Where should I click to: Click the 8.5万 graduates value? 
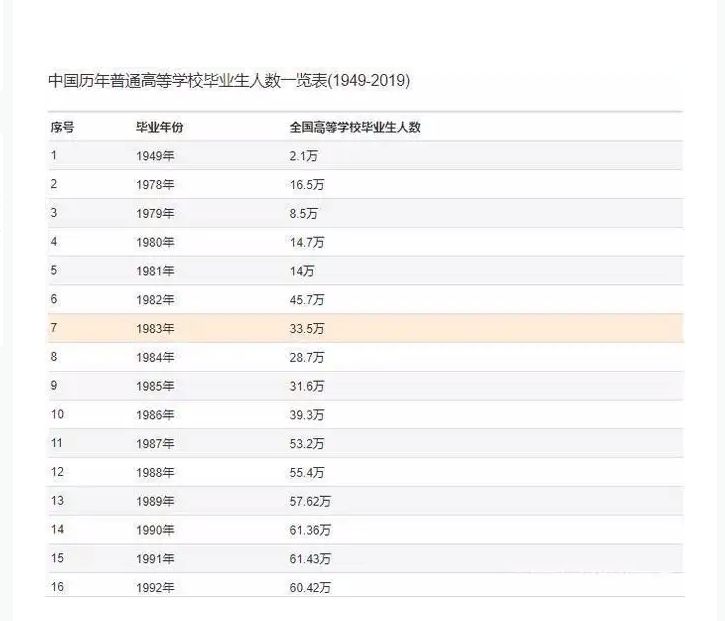[303, 213]
